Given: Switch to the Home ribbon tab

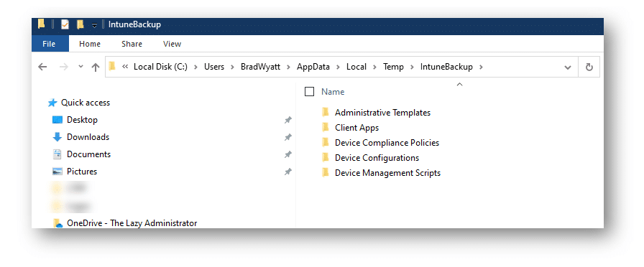Looking at the screenshot, I should 90,44.
